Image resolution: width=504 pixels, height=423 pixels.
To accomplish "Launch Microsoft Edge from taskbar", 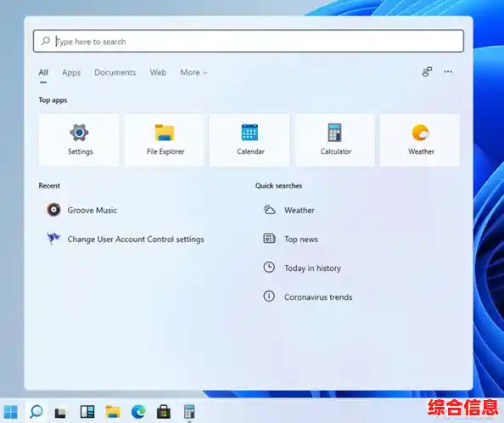I will (x=138, y=411).
